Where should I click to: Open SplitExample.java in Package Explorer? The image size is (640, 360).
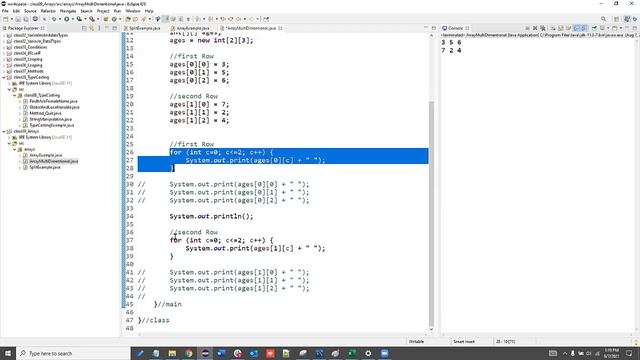(x=45, y=167)
